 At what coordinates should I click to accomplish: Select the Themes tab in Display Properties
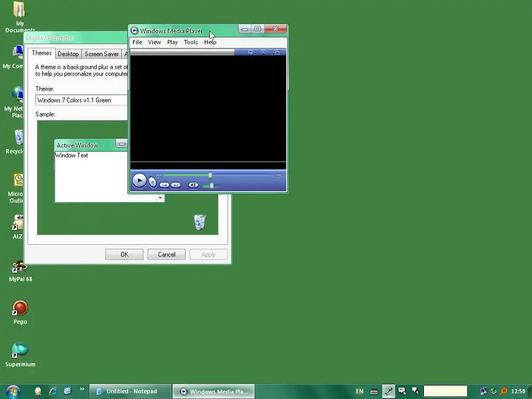click(42, 54)
